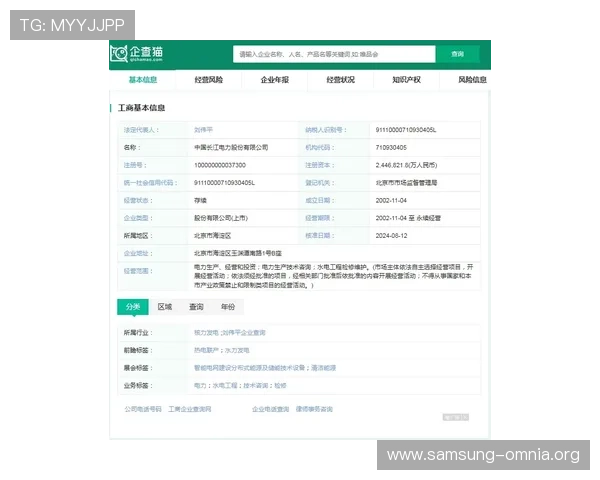The width and height of the screenshot is (600, 480).
Task: Click approval date 2024-08-12
Action: click(391, 235)
